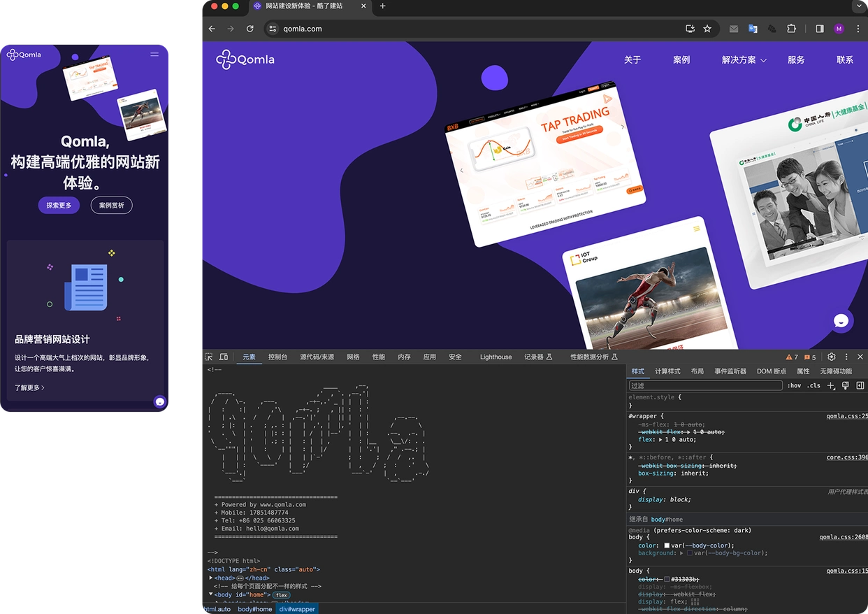Close the 网站建设新体验 browser tab
868x614 pixels.
[x=365, y=6]
